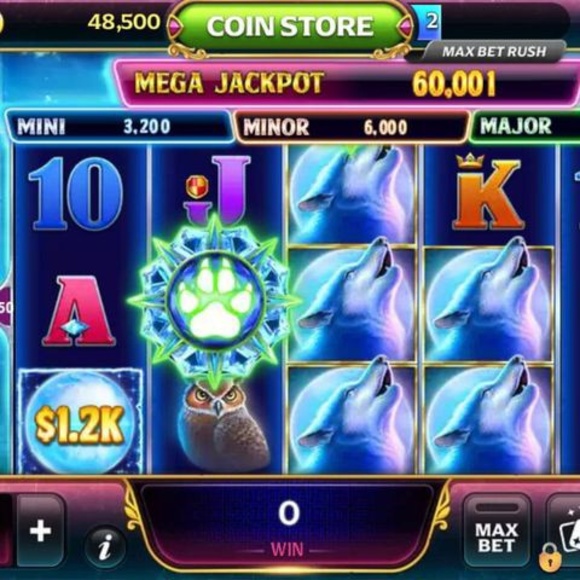The image size is (580, 580).
Task: Click the orange K crown symbol
Action: point(488,192)
